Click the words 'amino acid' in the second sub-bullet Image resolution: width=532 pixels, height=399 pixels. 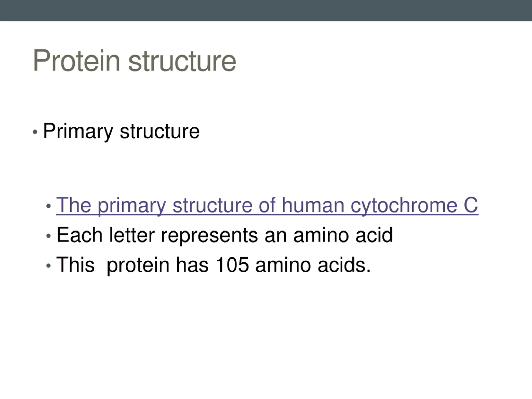(x=343, y=235)
